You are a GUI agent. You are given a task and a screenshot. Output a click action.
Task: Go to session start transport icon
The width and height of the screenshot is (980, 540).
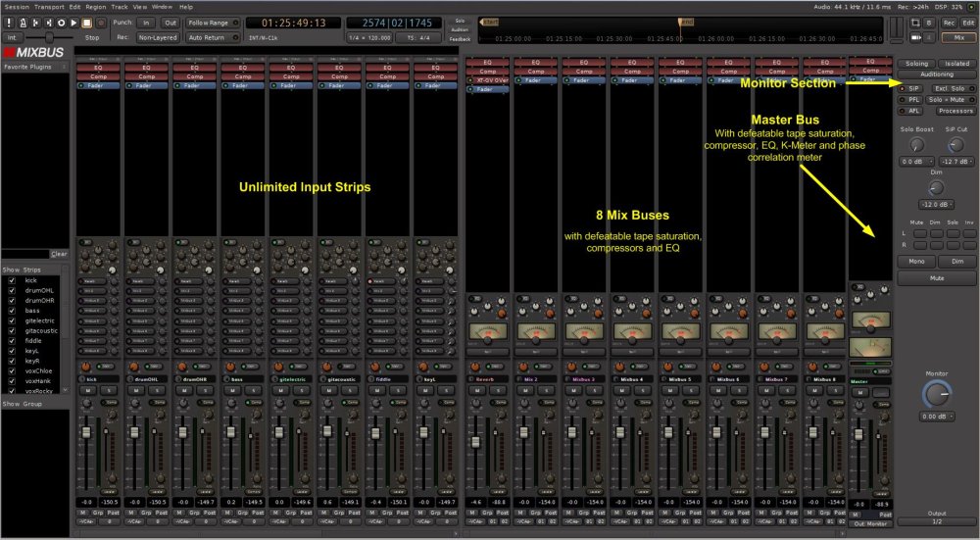(x=35, y=23)
